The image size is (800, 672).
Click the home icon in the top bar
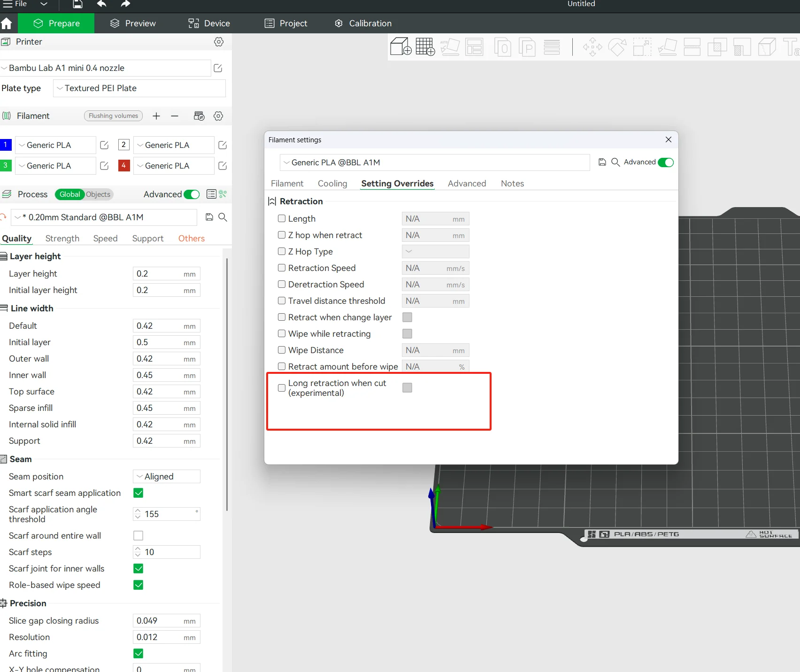tap(7, 23)
